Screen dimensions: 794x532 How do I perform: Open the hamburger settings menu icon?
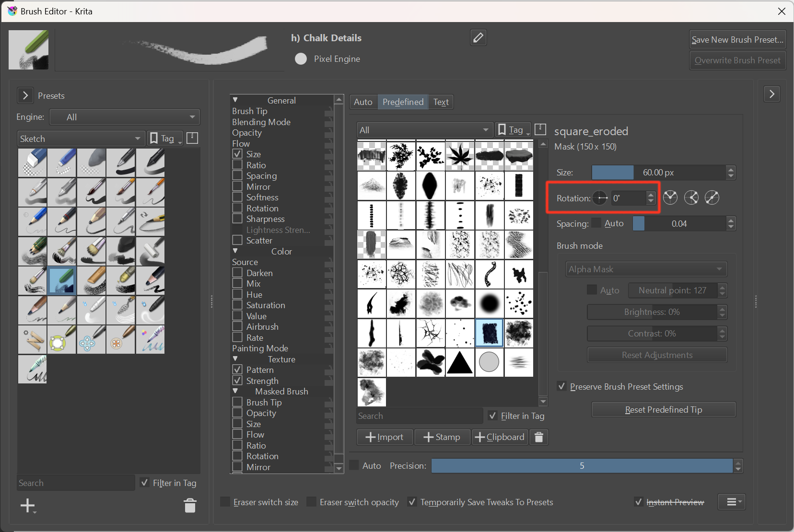(x=732, y=502)
